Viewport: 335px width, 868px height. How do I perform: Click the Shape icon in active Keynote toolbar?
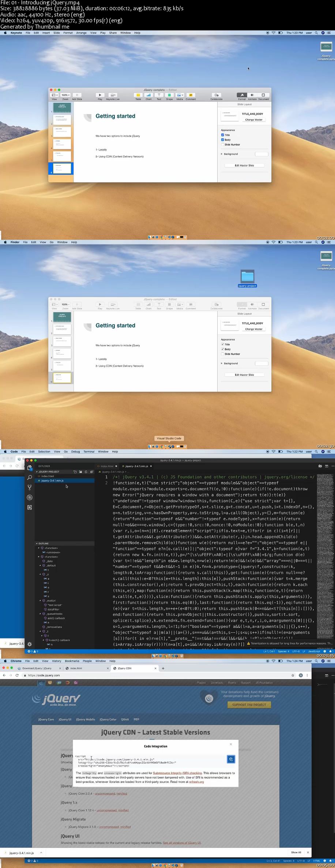pos(169,95)
